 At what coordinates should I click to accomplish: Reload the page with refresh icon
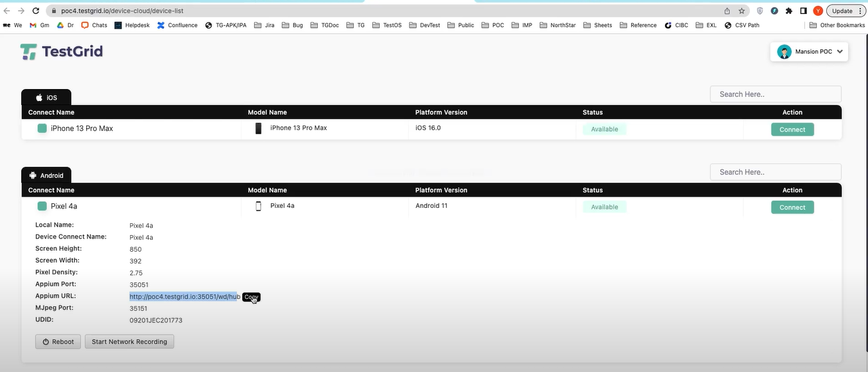click(x=36, y=11)
